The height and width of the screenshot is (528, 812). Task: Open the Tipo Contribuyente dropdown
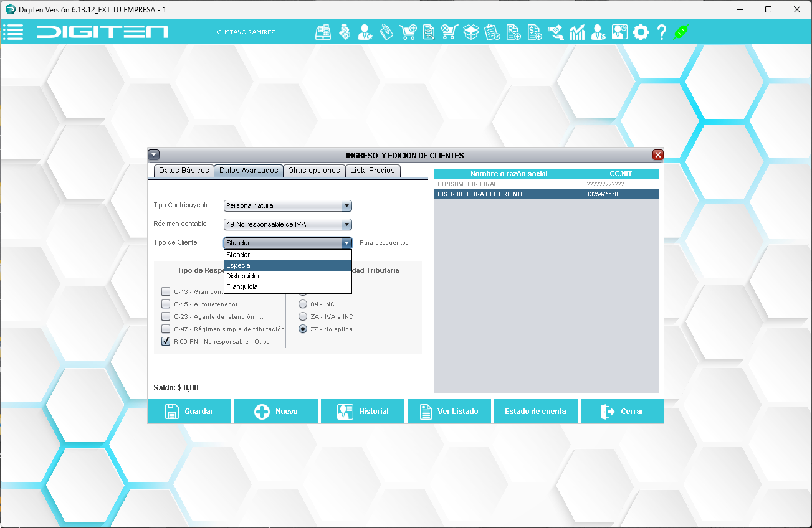288,205
